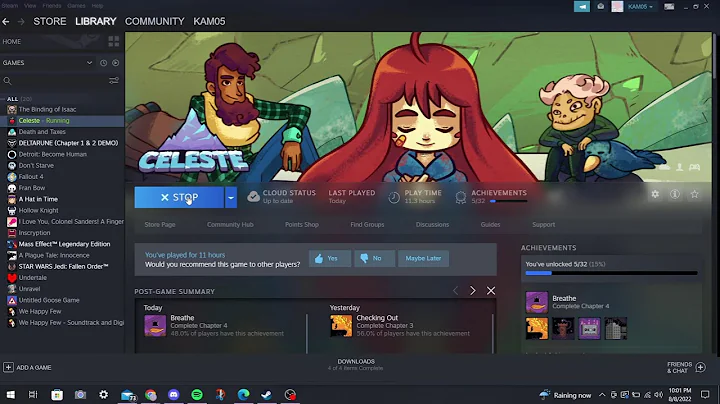Open Windows Start menu
The image size is (720, 404).
11,395
